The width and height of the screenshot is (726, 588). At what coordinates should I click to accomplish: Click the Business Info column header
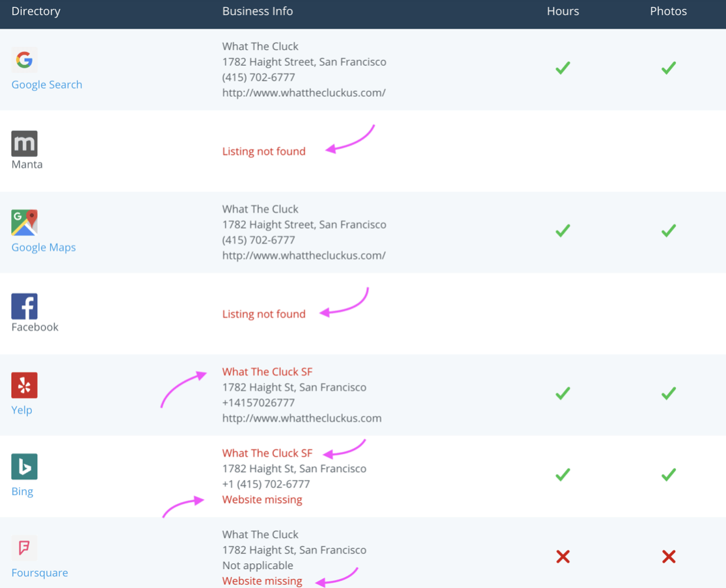click(258, 11)
